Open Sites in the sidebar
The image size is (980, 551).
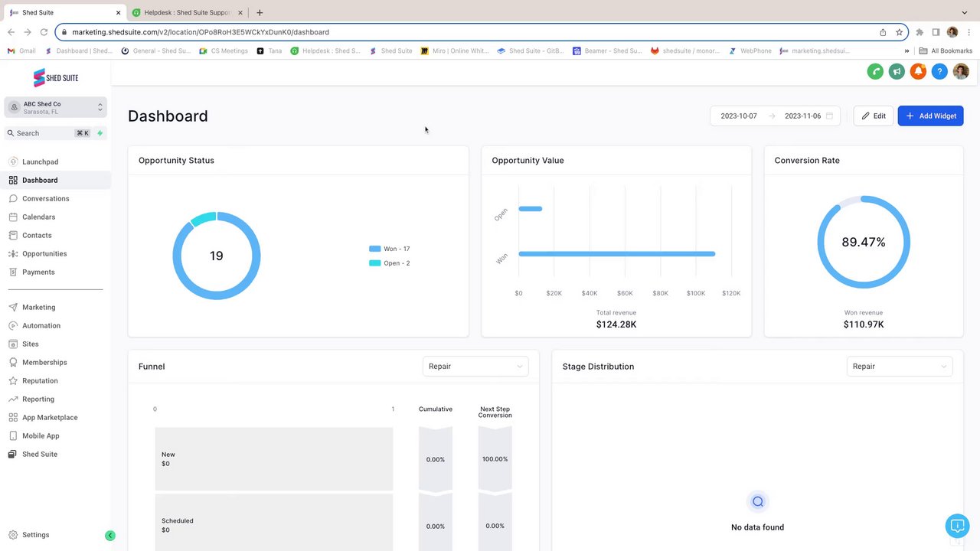click(55, 344)
